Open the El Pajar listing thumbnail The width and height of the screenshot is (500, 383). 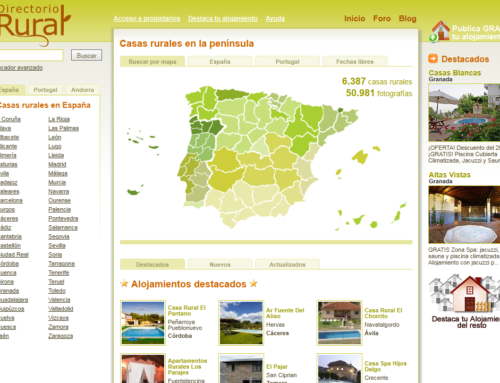coord(241,368)
